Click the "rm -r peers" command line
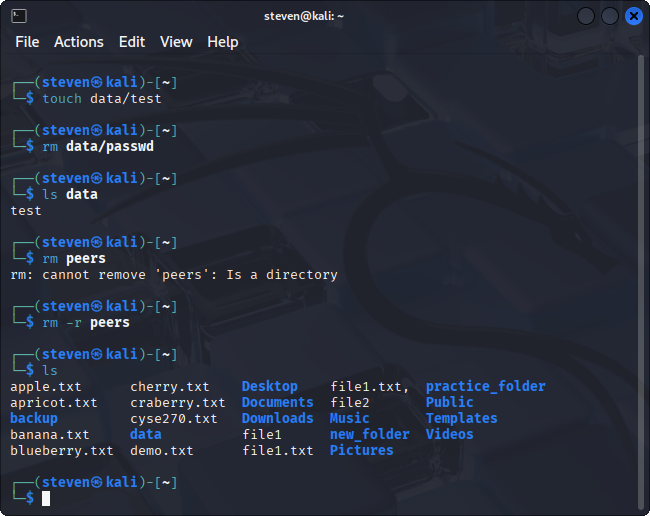This screenshot has width=650, height=516. click(x=86, y=322)
